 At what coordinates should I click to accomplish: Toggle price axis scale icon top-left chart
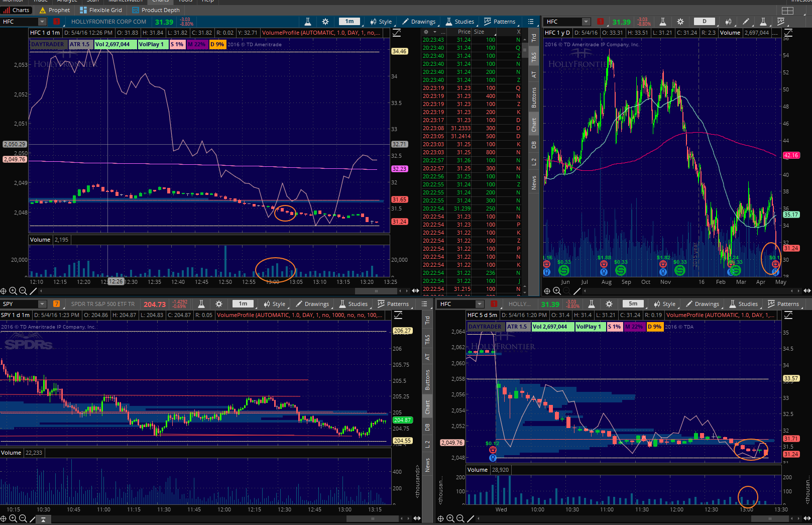397,33
